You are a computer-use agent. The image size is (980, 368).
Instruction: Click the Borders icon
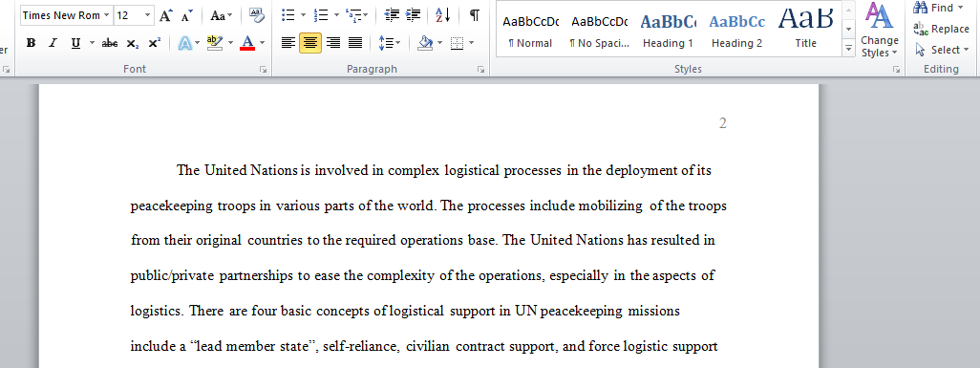457,43
